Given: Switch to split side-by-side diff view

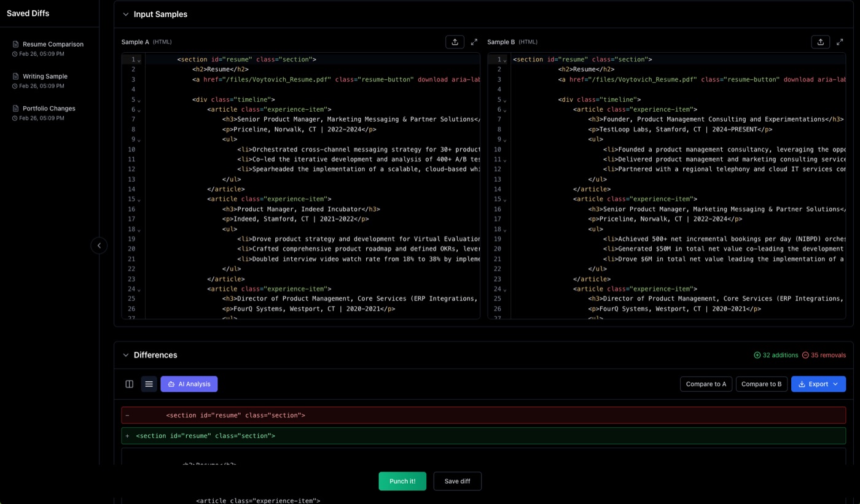Looking at the screenshot, I should coord(130,384).
